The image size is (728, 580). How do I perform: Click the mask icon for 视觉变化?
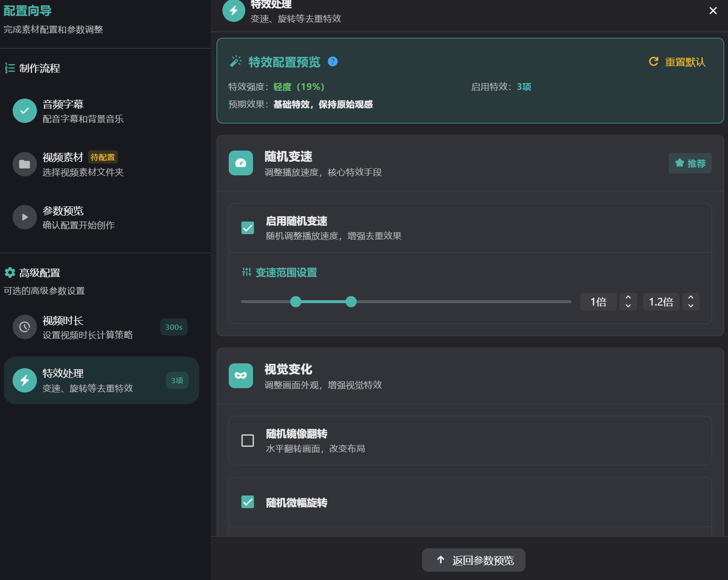pos(241,375)
